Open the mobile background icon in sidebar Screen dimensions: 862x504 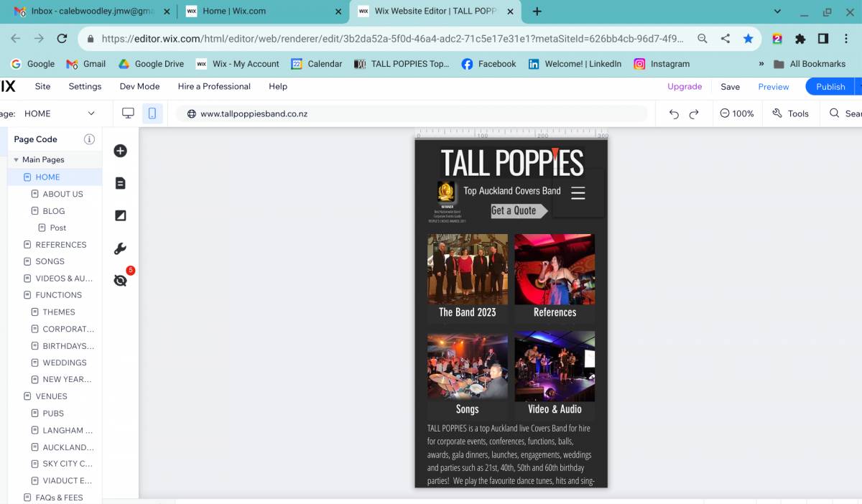click(x=120, y=215)
